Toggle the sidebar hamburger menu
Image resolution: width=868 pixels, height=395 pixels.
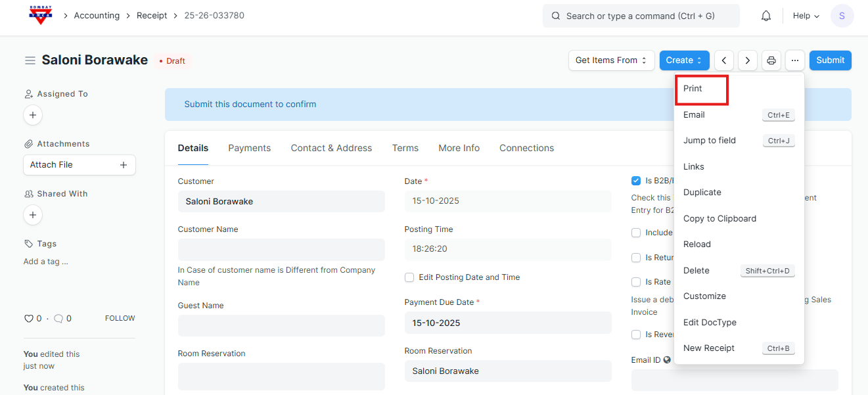(x=30, y=60)
